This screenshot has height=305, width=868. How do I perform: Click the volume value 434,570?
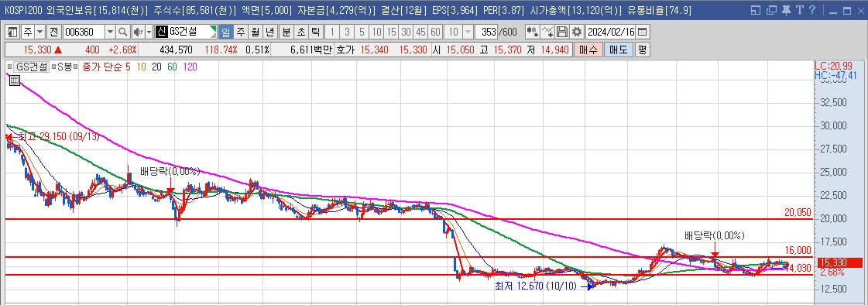[176, 50]
